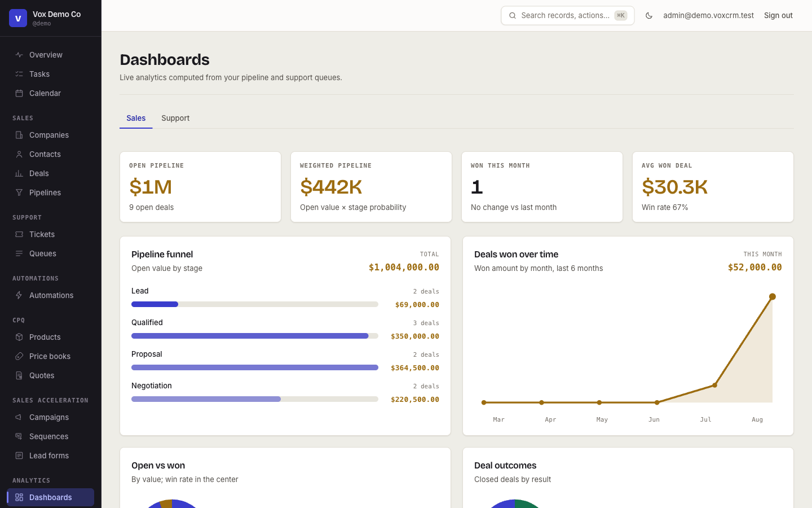Click the Qualified stage progress bar
This screenshot has width=812, height=508.
pyautogui.click(x=255, y=336)
